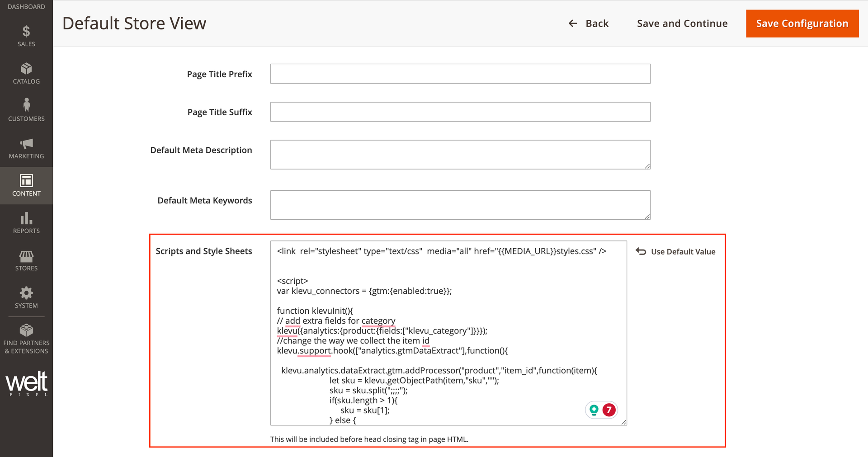Click the "sku = sku[1];" code line
Screen dimensions: 868x457
coord(365,410)
